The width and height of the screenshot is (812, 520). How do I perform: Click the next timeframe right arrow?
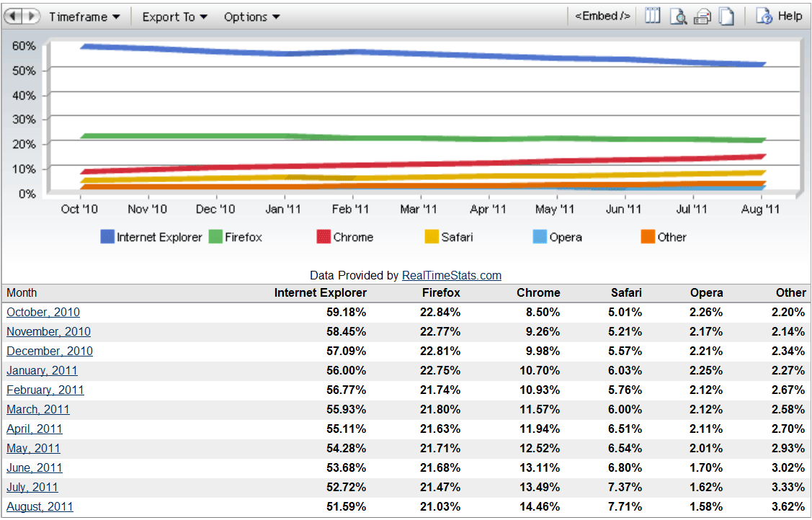(32, 16)
